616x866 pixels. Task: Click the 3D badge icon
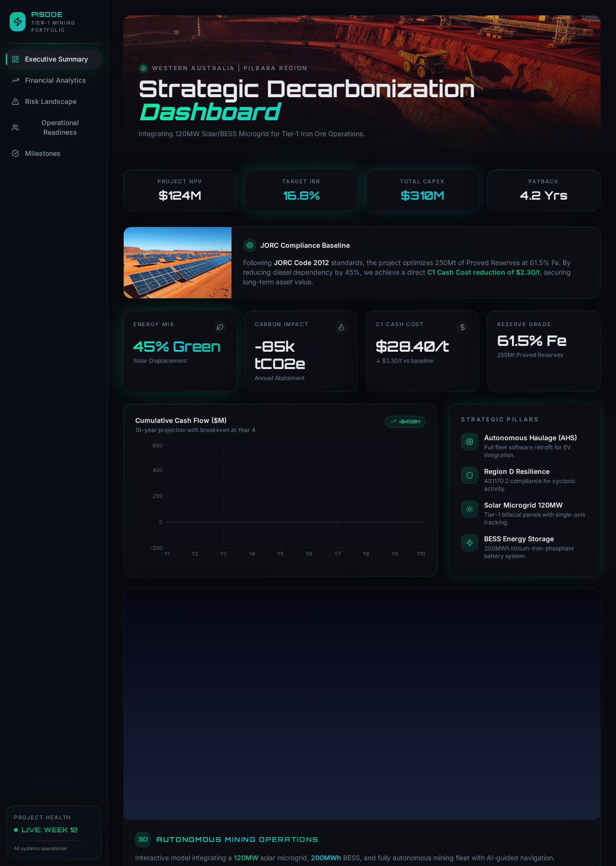coord(143,840)
